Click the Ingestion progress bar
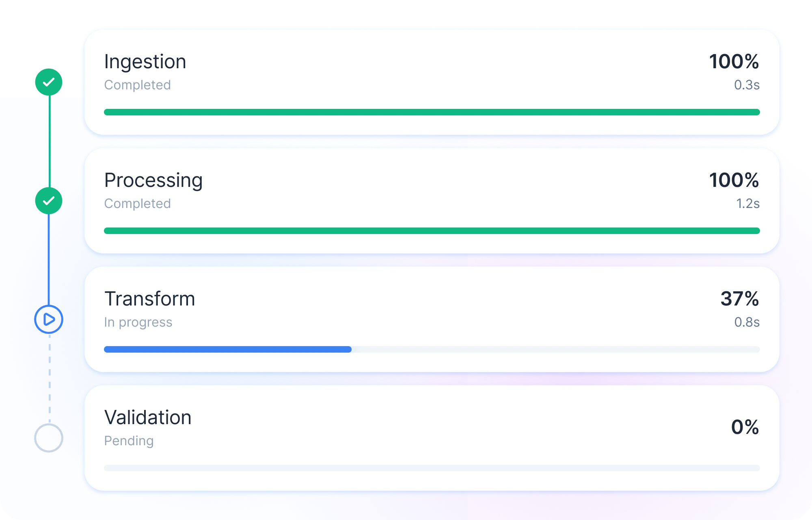The image size is (812, 520). coord(432,112)
